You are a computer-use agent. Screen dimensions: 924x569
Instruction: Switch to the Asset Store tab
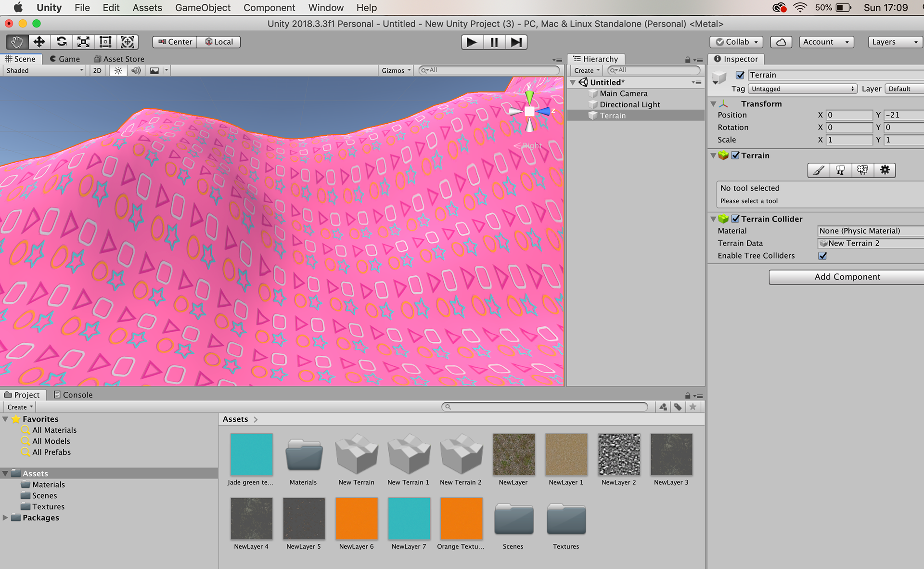pyautogui.click(x=119, y=59)
